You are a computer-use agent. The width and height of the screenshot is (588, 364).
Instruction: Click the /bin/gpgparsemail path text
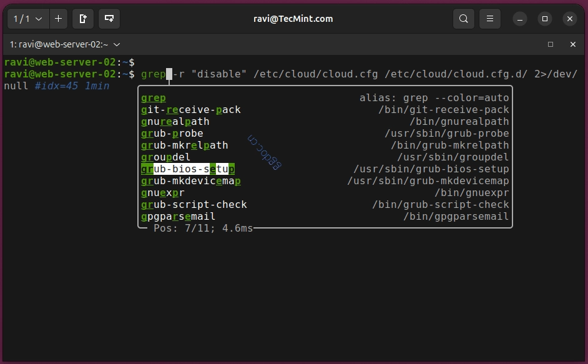click(456, 216)
